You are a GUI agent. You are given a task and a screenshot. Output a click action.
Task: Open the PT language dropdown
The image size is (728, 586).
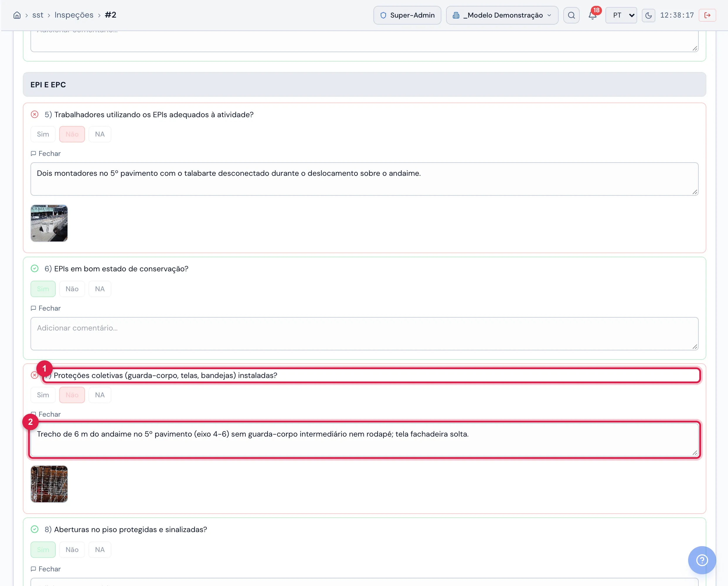click(x=621, y=15)
